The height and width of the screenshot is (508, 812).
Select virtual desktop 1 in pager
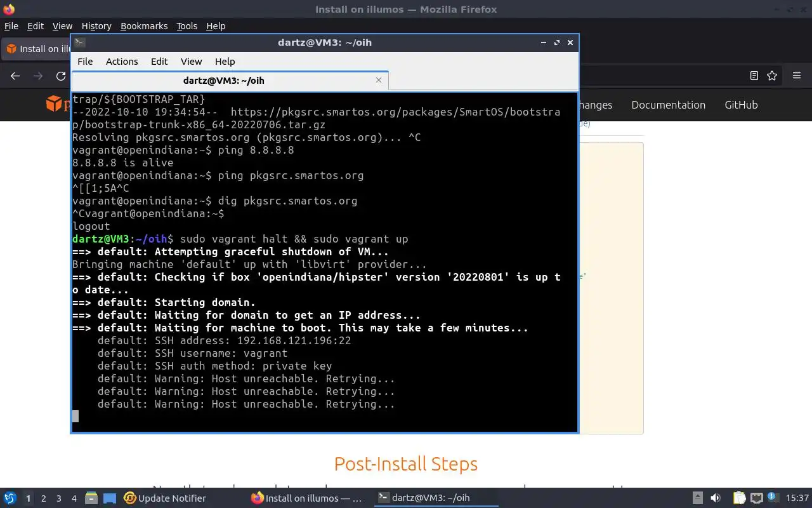pyautogui.click(x=28, y=498)
